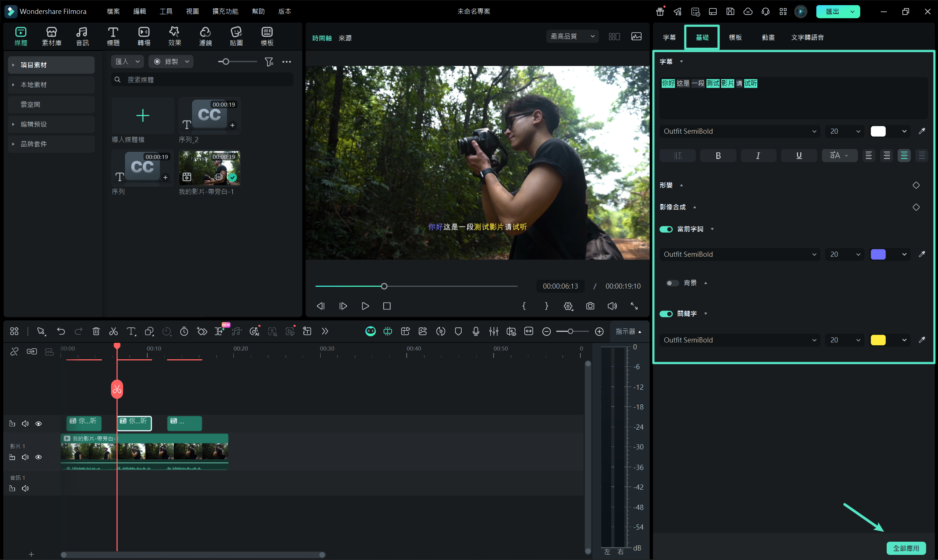Open the Filters (濾鏡) panel
Viewport: 938px width, 560px height.
pyautogui.click(x=205, y=37)
